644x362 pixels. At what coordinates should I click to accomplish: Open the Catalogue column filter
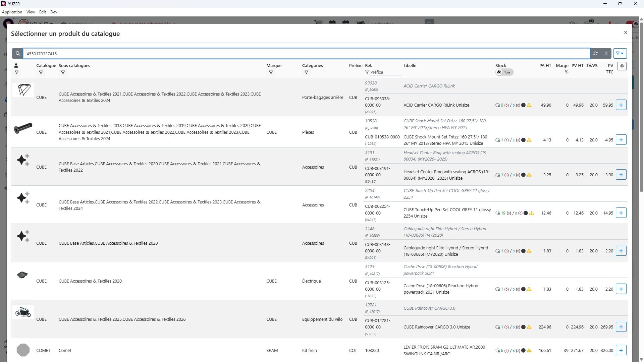41,73
